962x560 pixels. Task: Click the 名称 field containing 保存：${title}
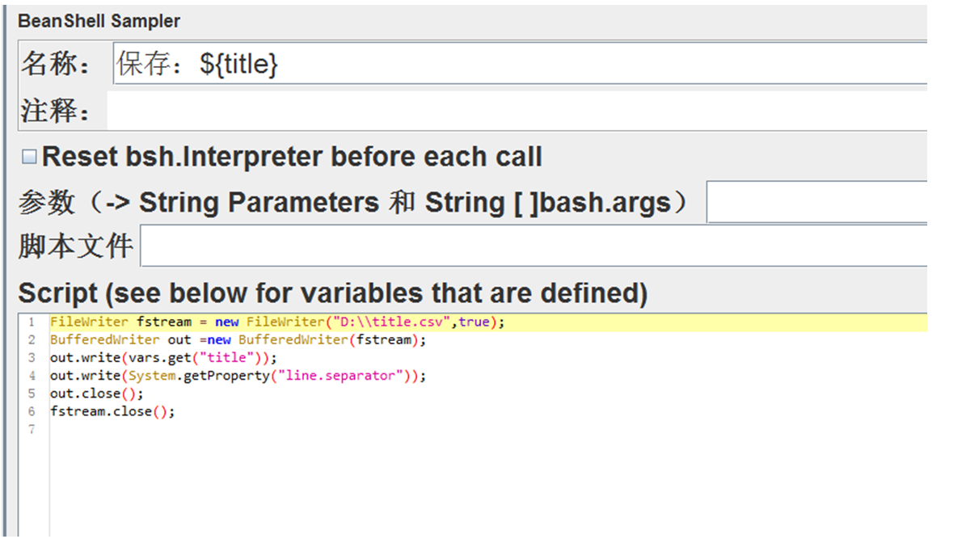tap(521, 63)
